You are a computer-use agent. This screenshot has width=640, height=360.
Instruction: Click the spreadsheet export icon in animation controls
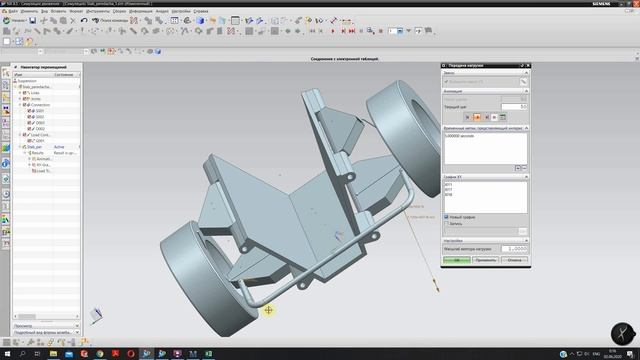(x=503, y=117)
